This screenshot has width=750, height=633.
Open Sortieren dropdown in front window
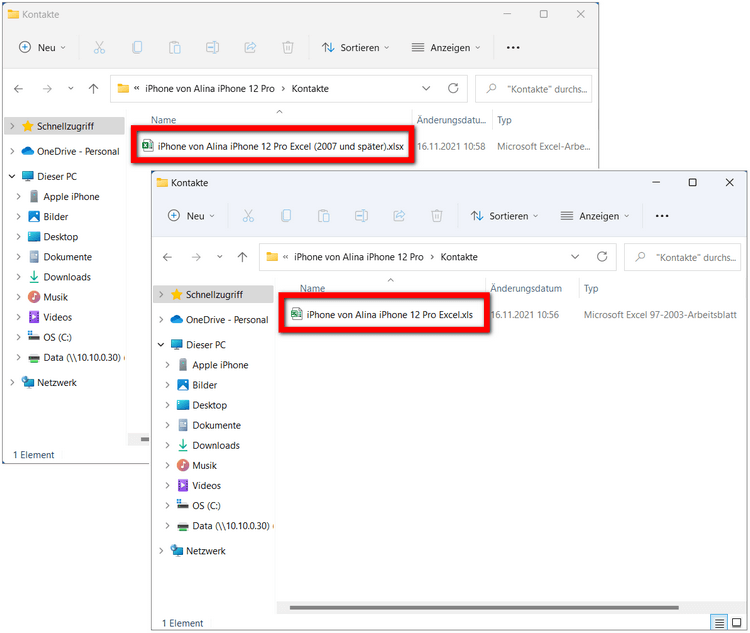click(504, 216)
